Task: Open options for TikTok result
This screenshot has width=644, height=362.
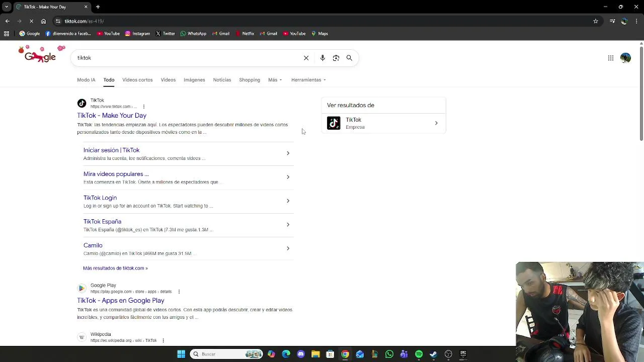Action: (144, 107)
